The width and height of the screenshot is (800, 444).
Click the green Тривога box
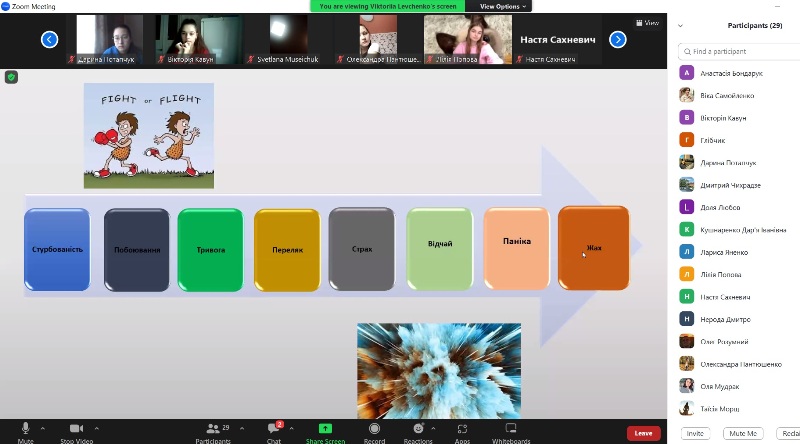(x=211, y=250)
